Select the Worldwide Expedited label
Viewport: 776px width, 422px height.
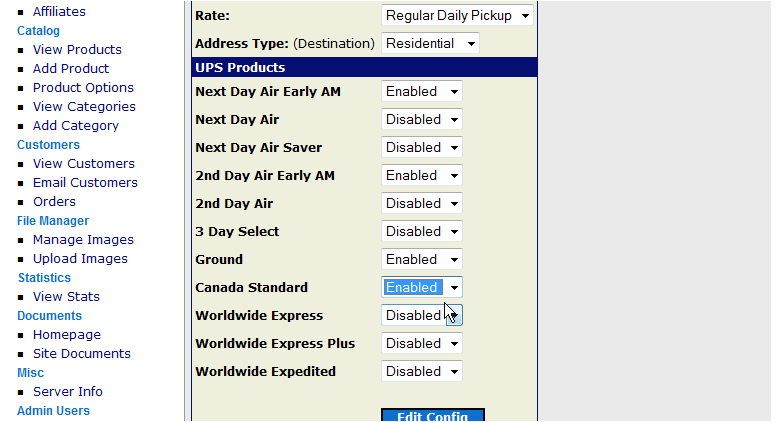point(265,372)
